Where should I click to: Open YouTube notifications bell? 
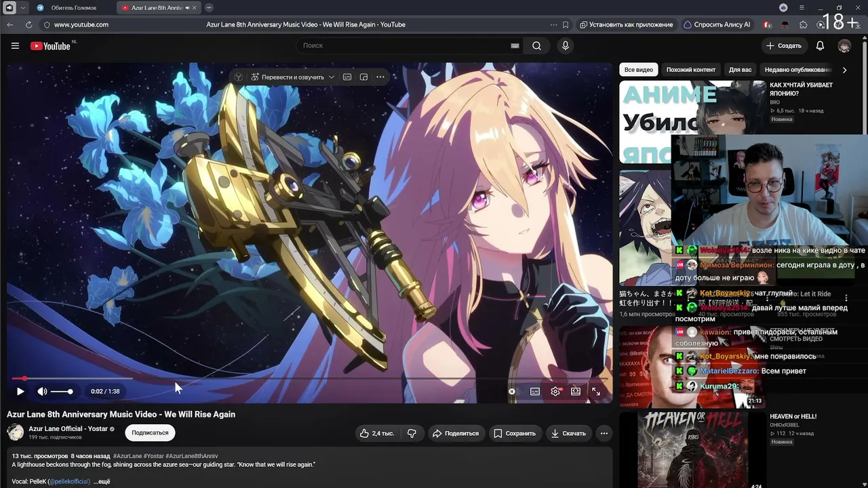(x=820, y=45)
